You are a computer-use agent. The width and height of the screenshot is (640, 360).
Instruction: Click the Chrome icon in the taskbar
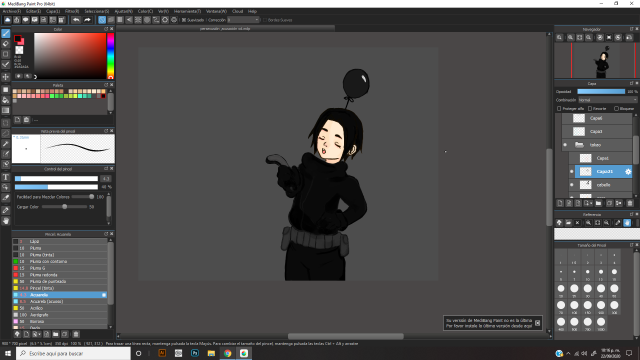pos(227,353)
